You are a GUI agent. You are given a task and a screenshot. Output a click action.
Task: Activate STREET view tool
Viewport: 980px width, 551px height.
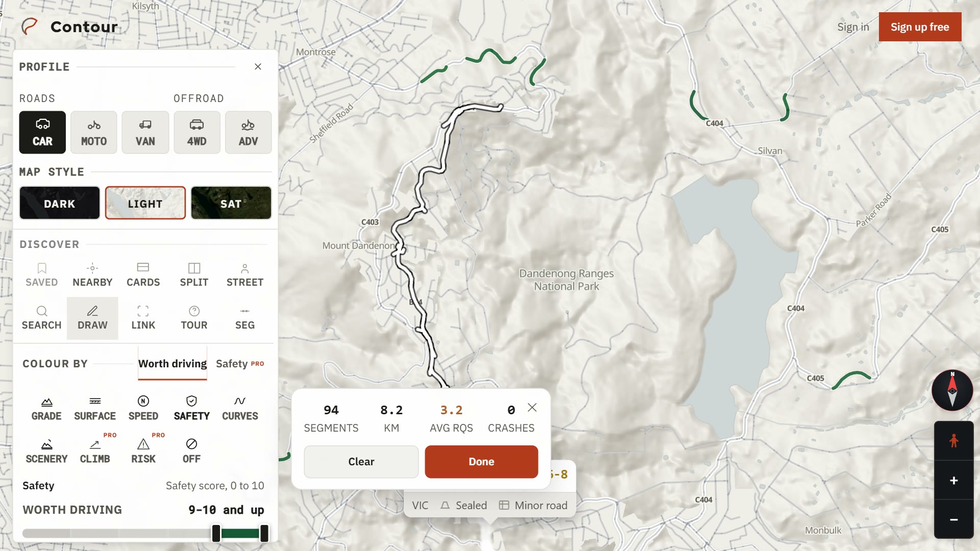click(x=245, y=275)
